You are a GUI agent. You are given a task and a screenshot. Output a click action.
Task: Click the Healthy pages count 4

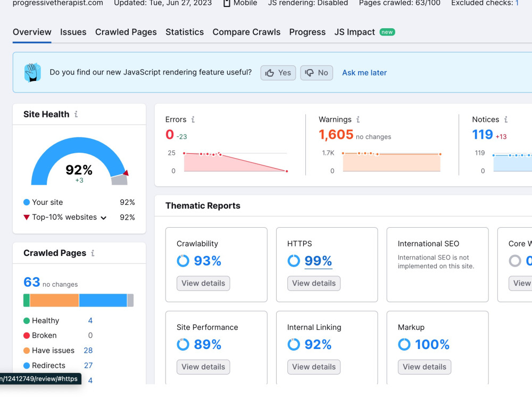(90, 321)
